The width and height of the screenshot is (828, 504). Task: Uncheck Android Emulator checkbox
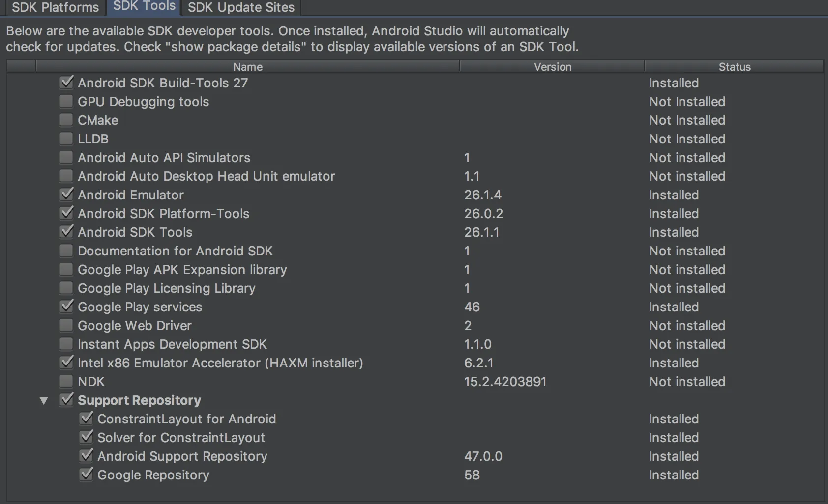[x=66, y=195]
